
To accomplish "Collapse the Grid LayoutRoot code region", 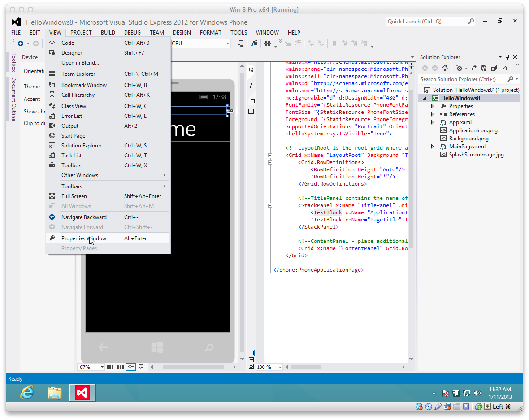I will pyautogui.click(x=270, y=156).
